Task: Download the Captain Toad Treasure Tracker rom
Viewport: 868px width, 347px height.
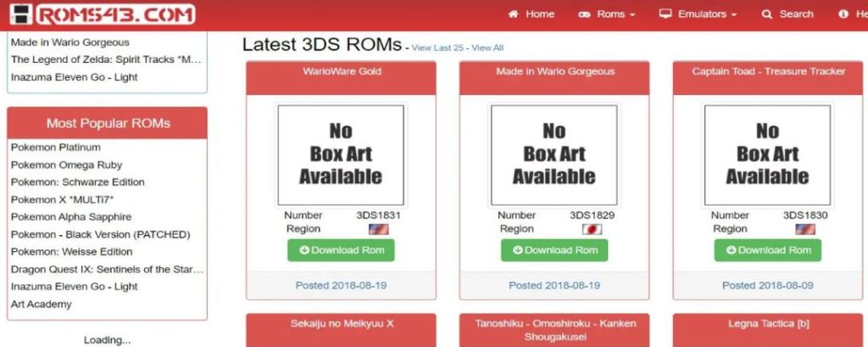Action: pos(768,250)
